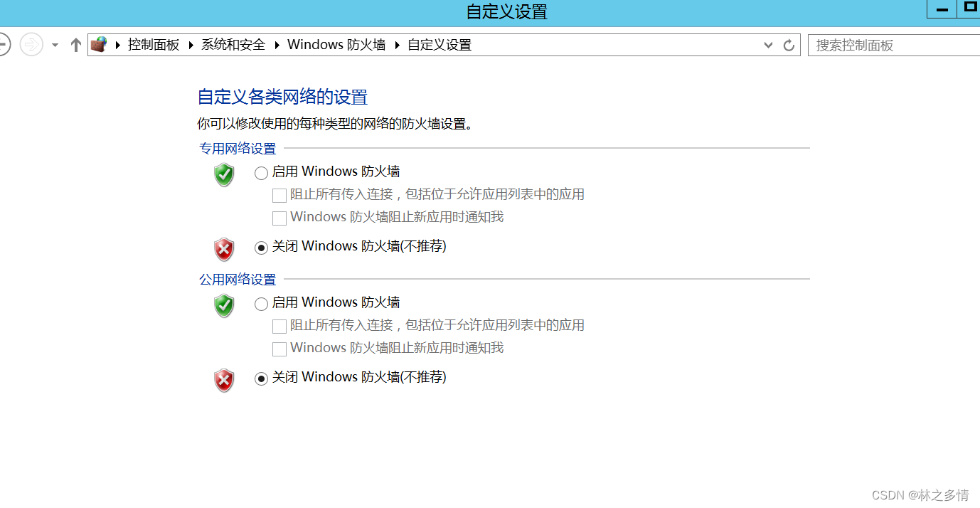Expand arrow after Windows 防火墙 breadcrumb
The width and height of the screenshot is (980, 508).
[397, 45]
